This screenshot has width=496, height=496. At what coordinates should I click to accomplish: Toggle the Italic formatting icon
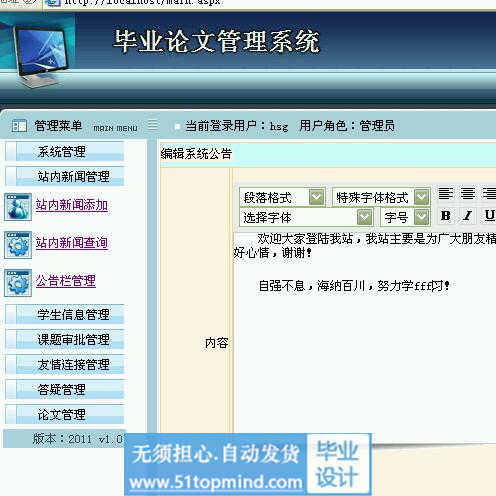[x=467, y=216]
